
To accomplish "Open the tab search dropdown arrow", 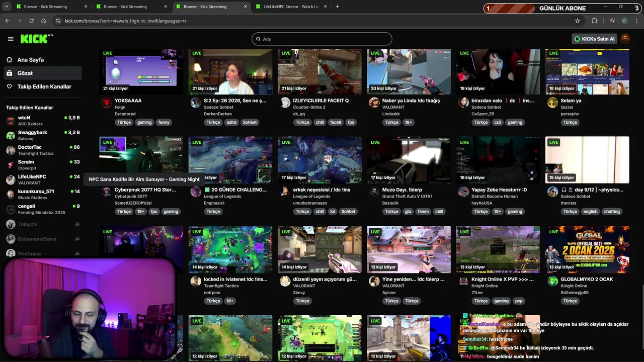I will click(7, 7).
